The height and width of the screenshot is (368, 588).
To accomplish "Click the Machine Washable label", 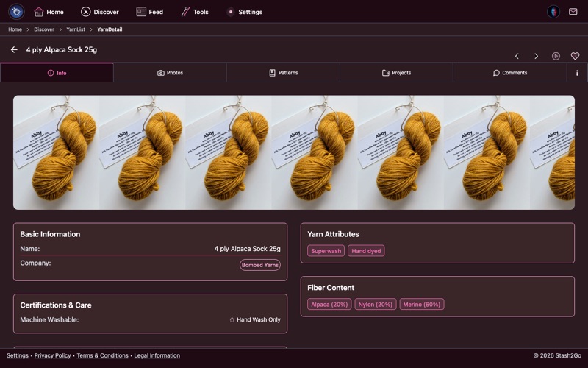I will tap(49, 319).
